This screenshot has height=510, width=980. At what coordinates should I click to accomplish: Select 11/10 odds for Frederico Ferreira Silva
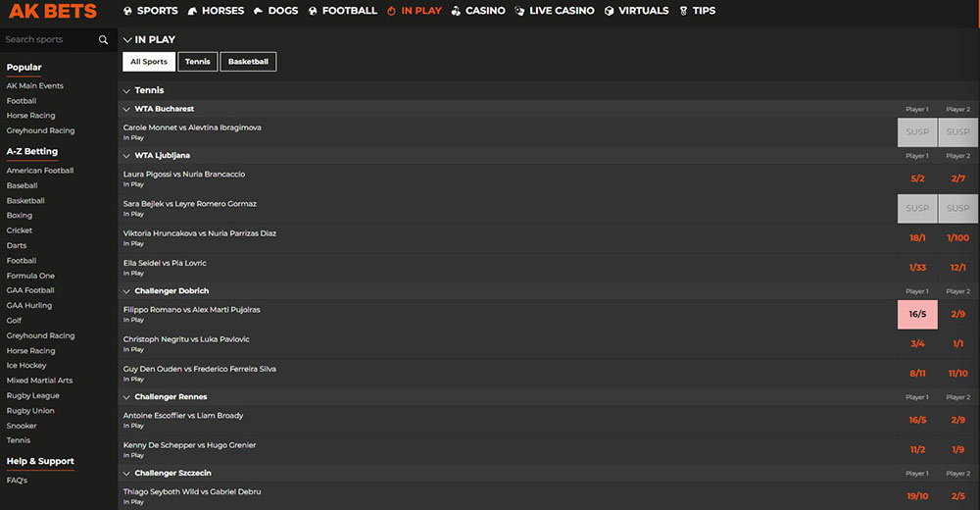957,373
